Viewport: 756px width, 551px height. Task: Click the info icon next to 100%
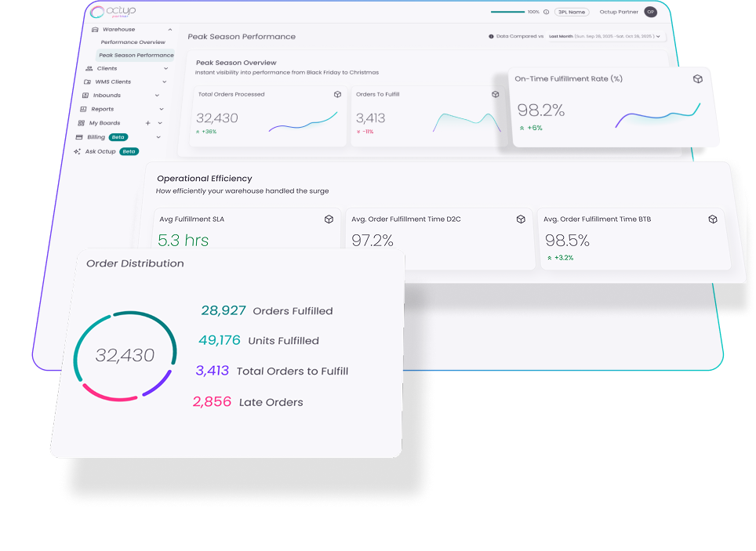coord(547,12)
